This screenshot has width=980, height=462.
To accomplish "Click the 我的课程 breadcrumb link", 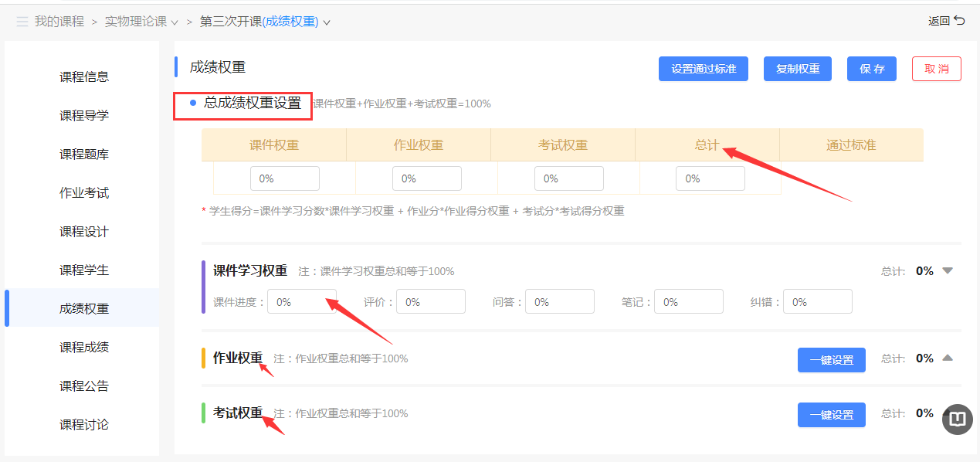I will [x=59, y=22].
